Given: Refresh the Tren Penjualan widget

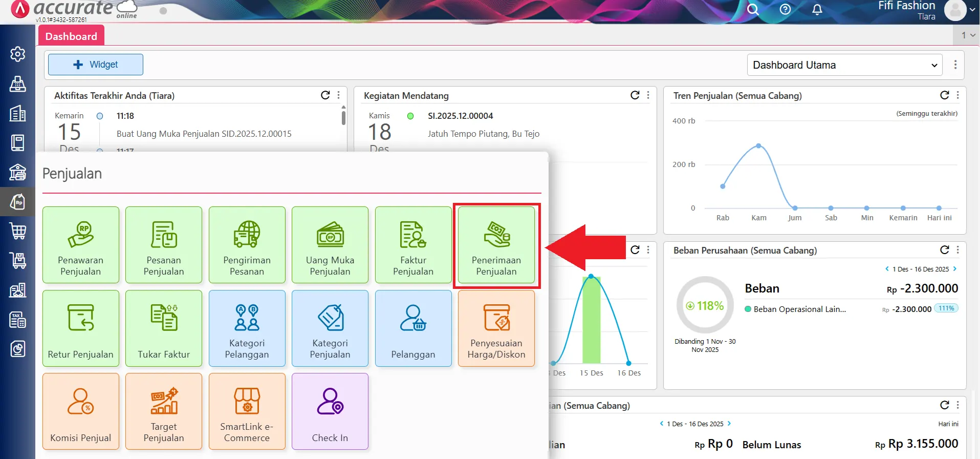Looking at the screenshot, I should click(944, 95).
